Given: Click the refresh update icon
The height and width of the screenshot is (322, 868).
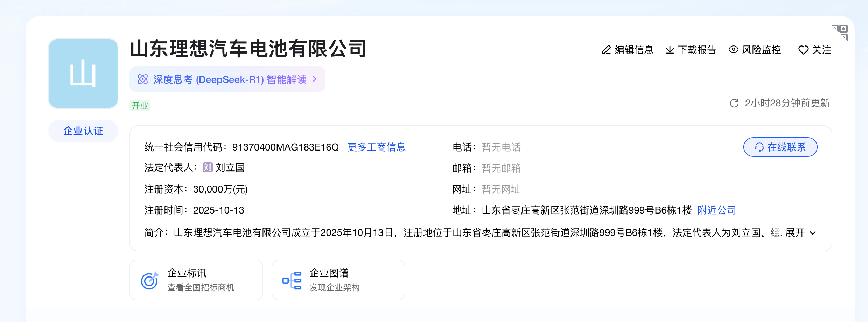Looking at the screenshot, I should tap(734, 103).
